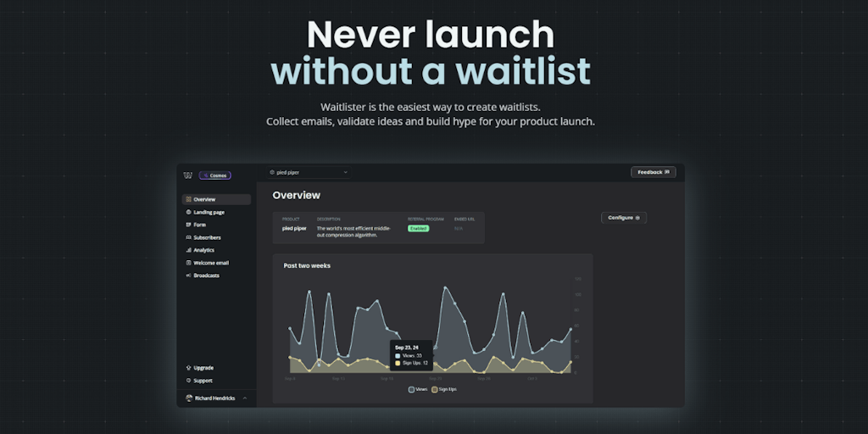Click the 'Past two weeks' chart title
This screenshot has height=434, width=868.
[x=307, y=265]
